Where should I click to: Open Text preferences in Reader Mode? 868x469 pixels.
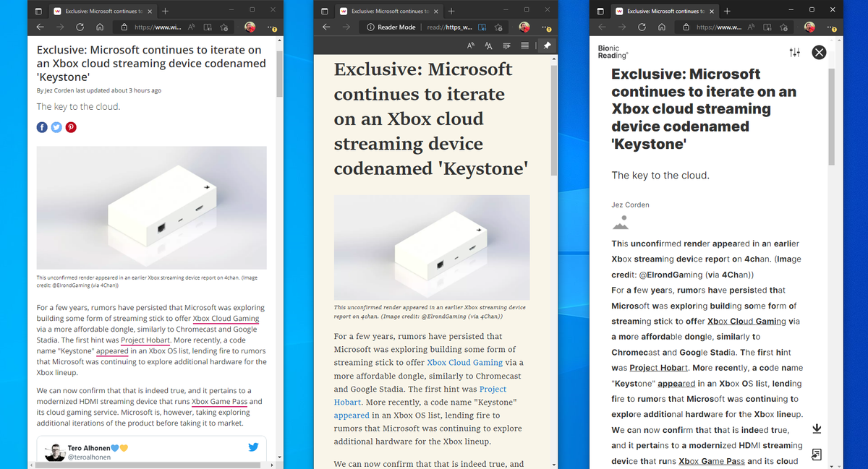(x=488, y=45)
